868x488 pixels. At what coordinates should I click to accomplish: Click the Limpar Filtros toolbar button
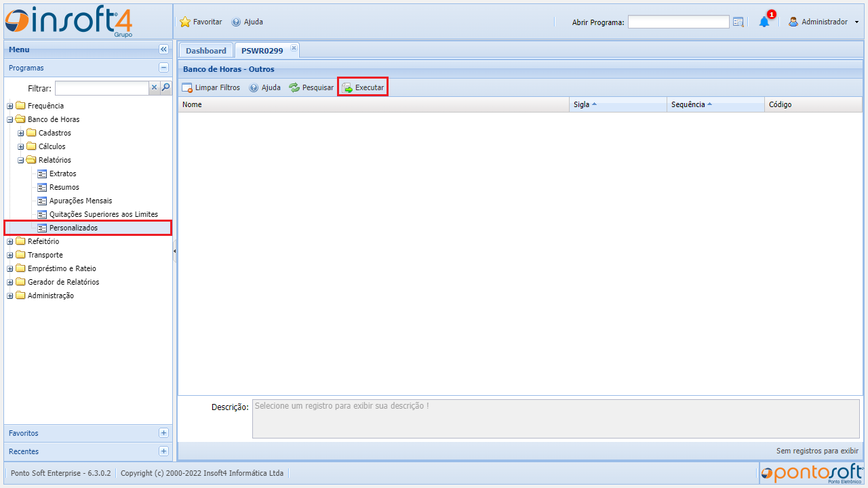click(x=211, y=87)
